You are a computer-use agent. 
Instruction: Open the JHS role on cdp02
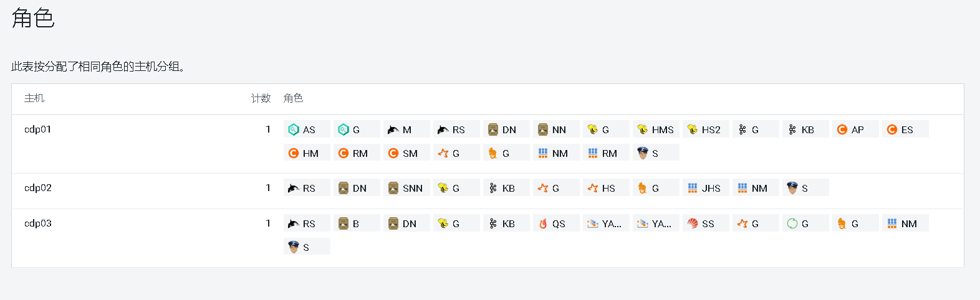[x=705, y=188]
